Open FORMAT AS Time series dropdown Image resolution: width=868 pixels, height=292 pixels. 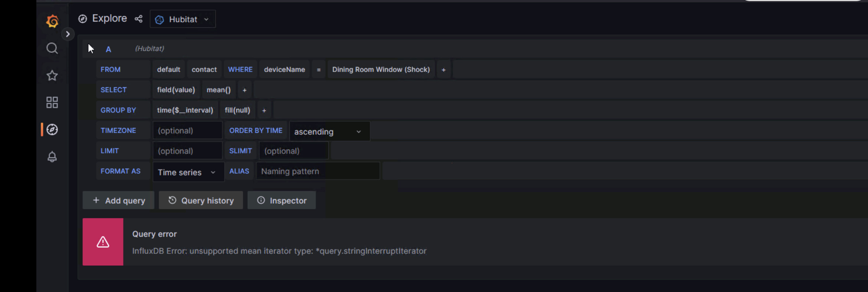click(188, 172)
